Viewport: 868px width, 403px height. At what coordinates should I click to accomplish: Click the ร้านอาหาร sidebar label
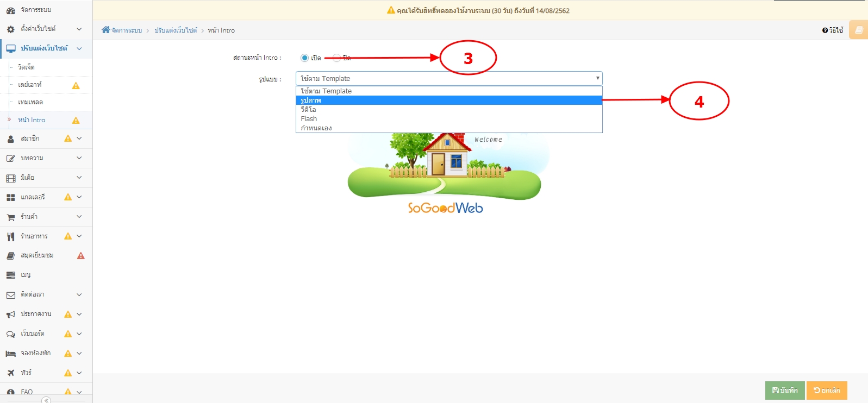(34, 236)
